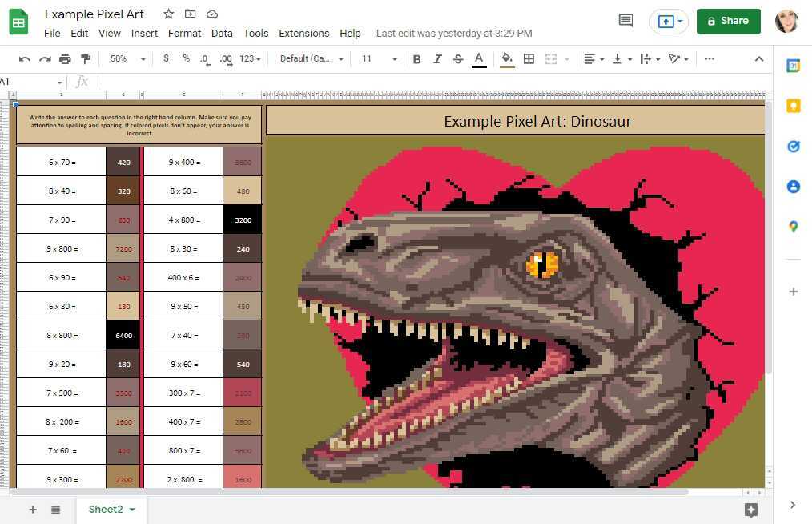The width and height of the screenshot is (812, 524).
Task: Select the Paint format tool
Action: [85, 58]
